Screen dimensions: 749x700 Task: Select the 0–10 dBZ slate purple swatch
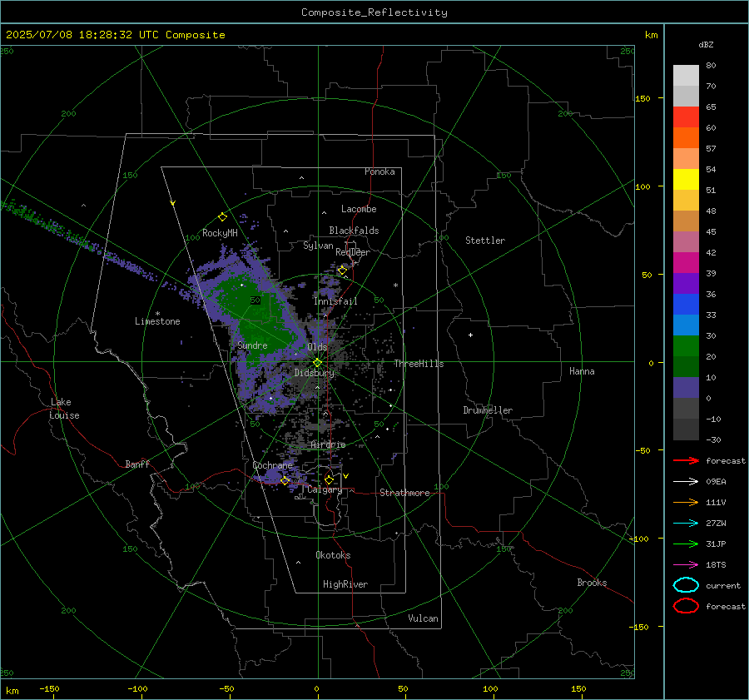point(686,388)
